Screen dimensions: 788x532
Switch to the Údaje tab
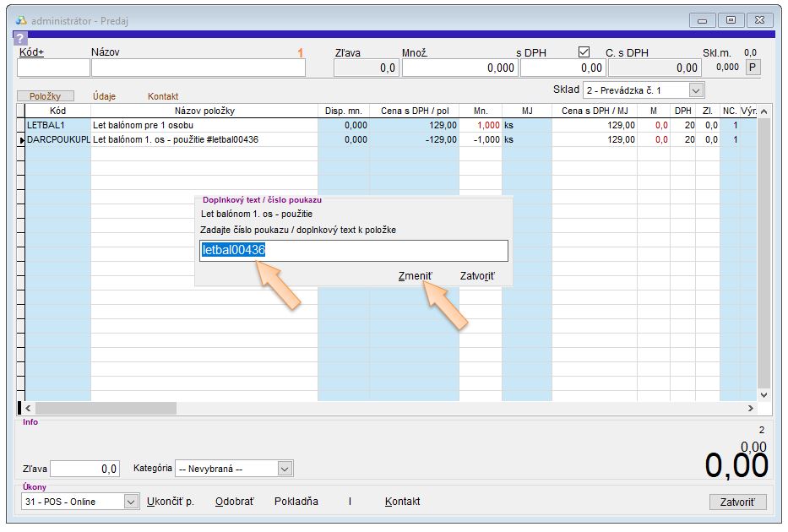104,96
